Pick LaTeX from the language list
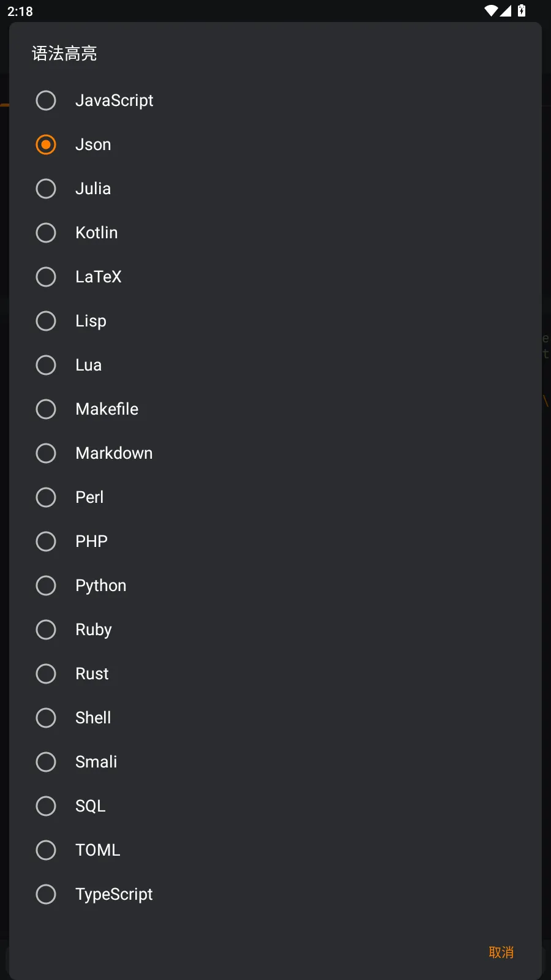Screen dimensions: 551x980 tap(46, 277)
